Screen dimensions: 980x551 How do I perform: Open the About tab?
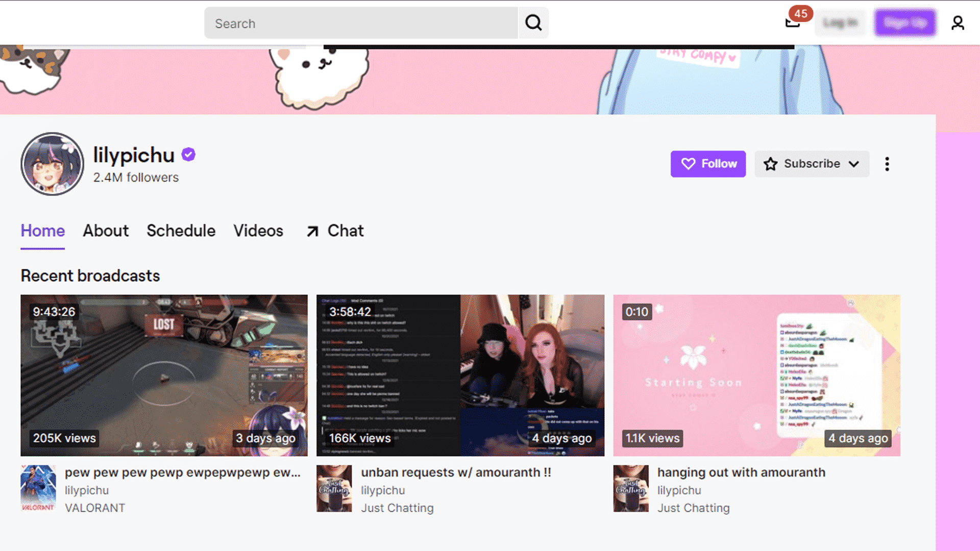[x=106, y=231]
